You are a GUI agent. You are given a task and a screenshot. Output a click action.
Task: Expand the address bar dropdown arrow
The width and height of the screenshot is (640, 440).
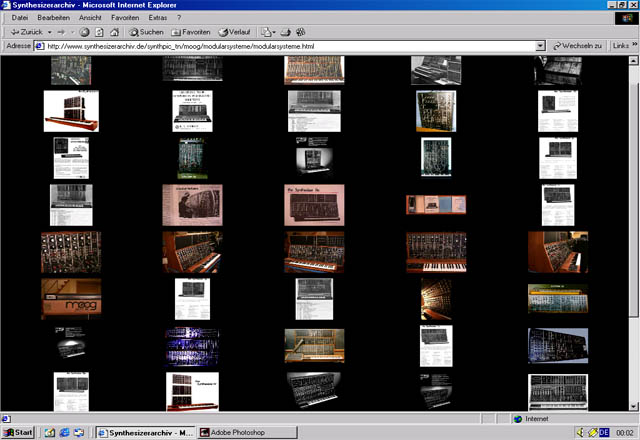(x=541, y=46)
